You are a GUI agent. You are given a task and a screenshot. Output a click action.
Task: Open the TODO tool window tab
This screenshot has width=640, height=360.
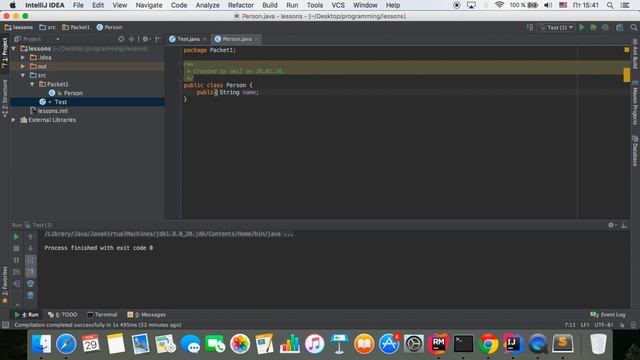[x=62, y=315]
